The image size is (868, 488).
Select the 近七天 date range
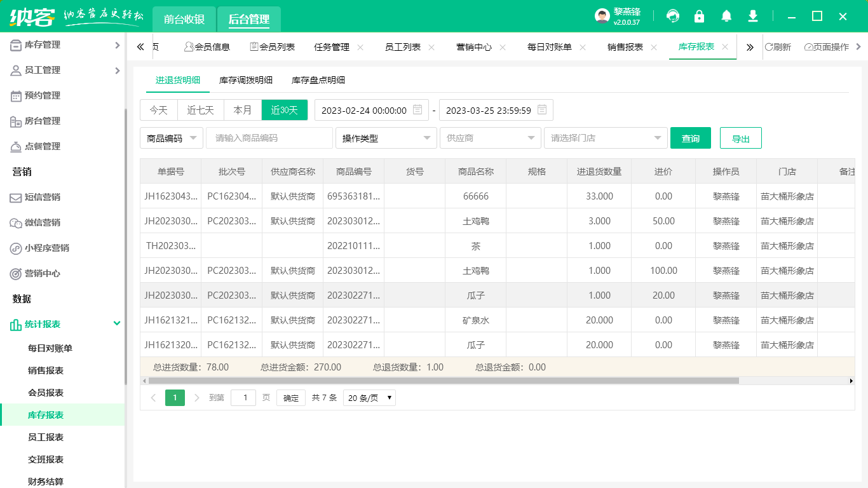pyautogui.click(x=200, y=109)
